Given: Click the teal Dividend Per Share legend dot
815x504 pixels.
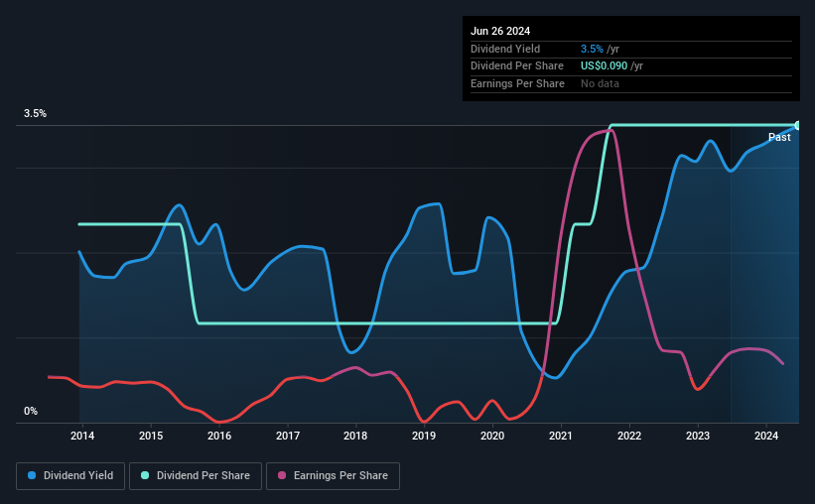Looking at the screenshot, I should coord(145,475).
